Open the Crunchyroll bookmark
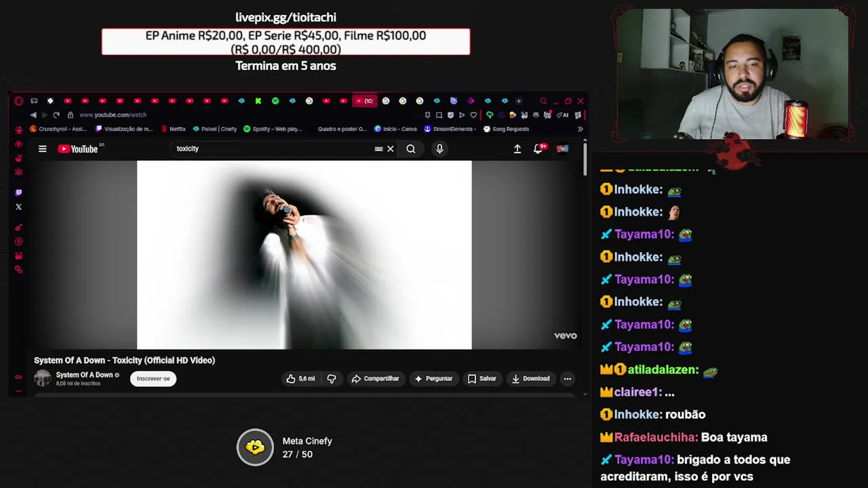The height and width of the screenshot is (488, 868). (58, 129)
